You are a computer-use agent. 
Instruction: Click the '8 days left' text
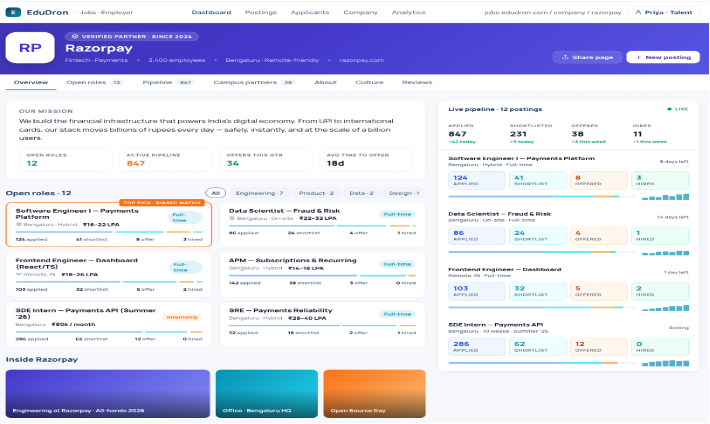point(674,162)
